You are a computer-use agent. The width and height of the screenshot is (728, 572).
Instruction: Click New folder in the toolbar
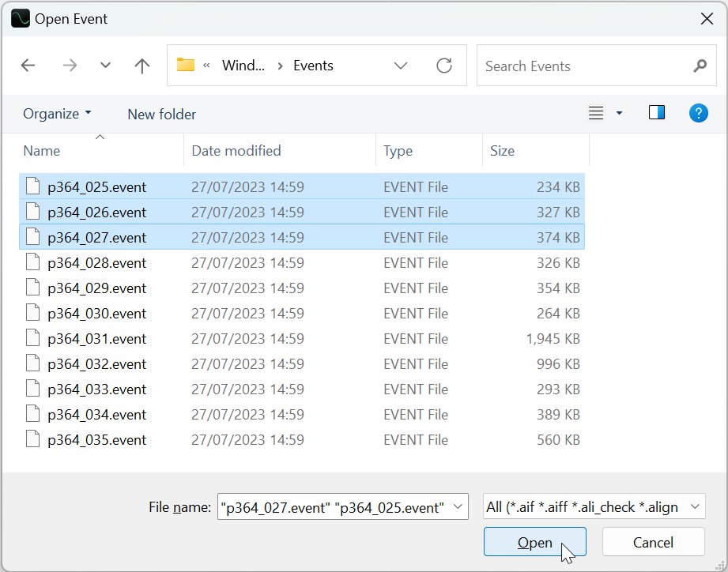161,114
